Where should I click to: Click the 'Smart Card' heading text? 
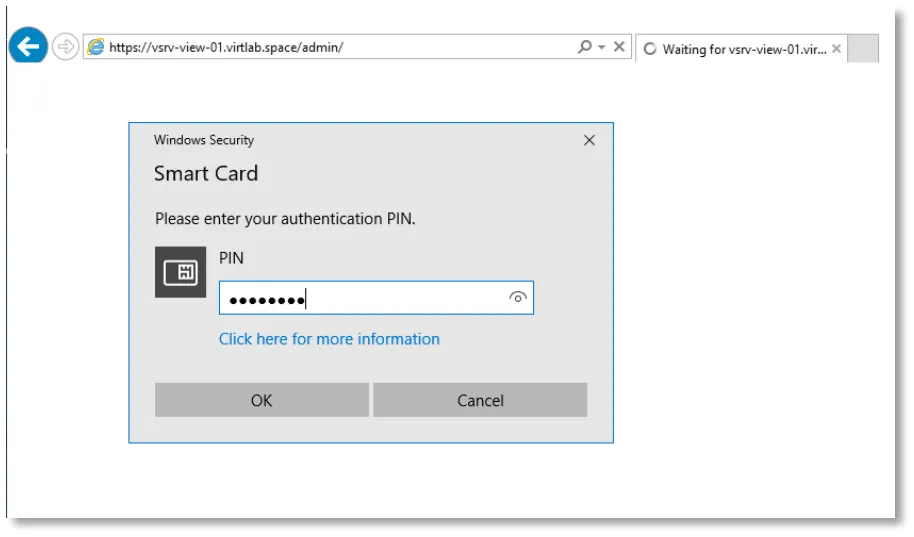click(x=206, y=173)
